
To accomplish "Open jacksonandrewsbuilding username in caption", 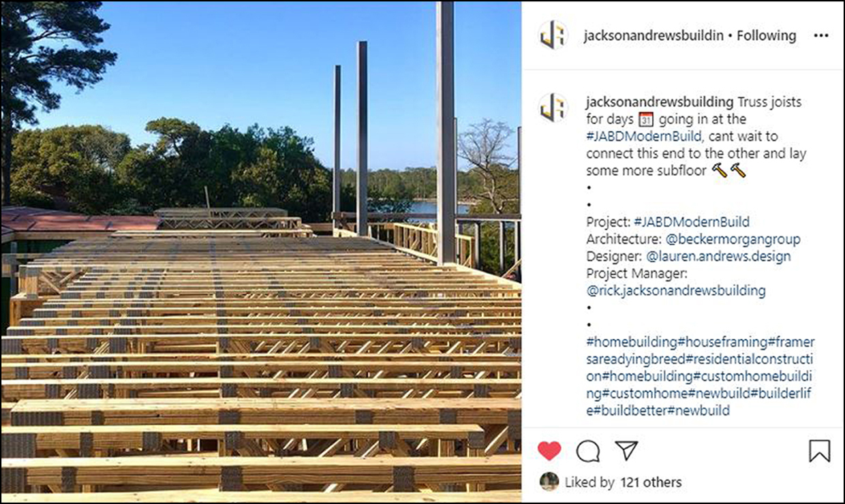I will click(660, 102).
